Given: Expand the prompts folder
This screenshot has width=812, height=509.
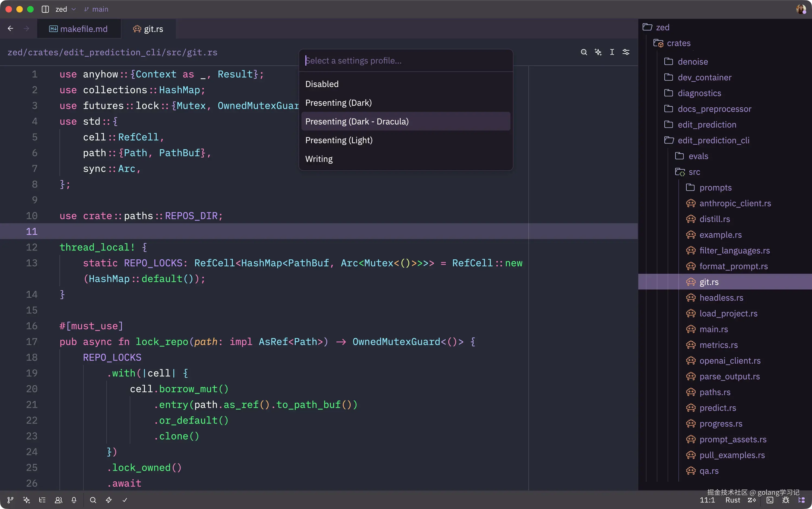Looking at the screenshot, I should (715, 187).
